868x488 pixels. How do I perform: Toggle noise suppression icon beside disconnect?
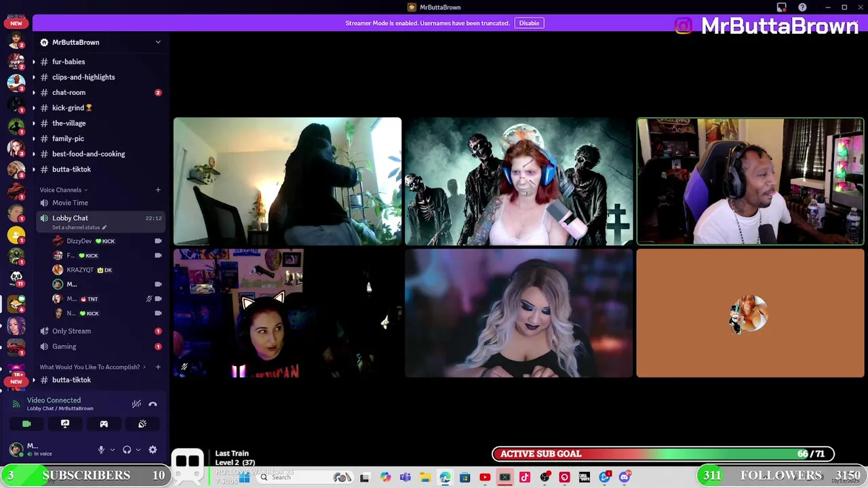point(136,404)
